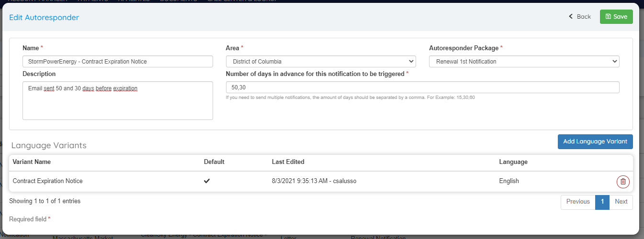Select page 1 in pagination
The height and width of the screenshot is (239, 644).
[602, 202]
